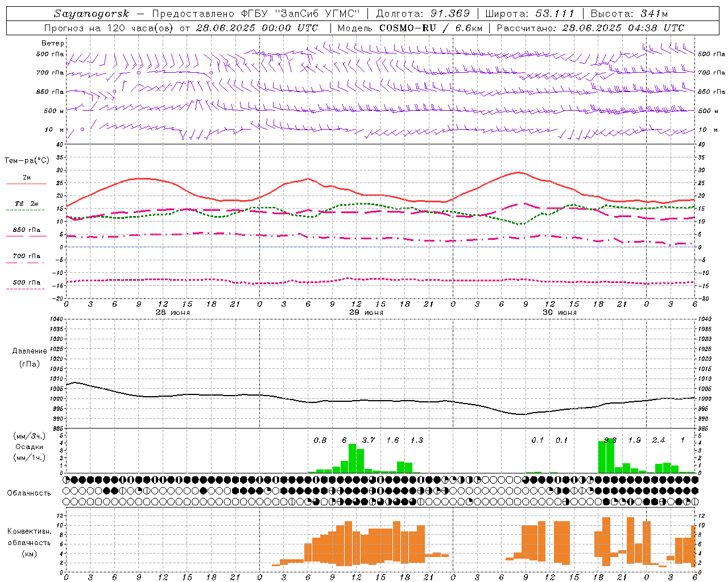
Task: Click the Ветер panel label
Action: [x=52, y=43]
